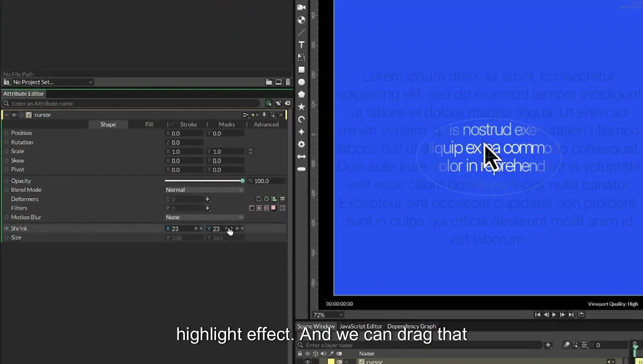Open the 72% viewport zoom dropdown
Viewport: 643px width, 364px height.
[328, 315]
